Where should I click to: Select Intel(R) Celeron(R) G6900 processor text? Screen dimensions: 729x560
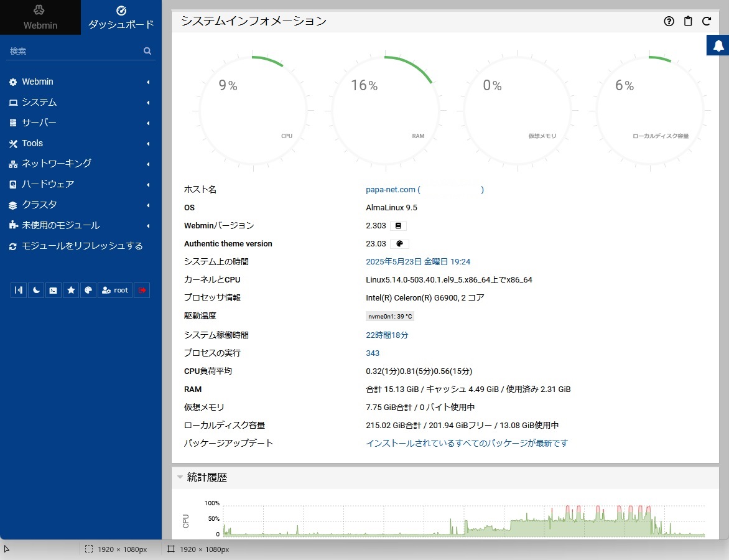tap(425, 297)
